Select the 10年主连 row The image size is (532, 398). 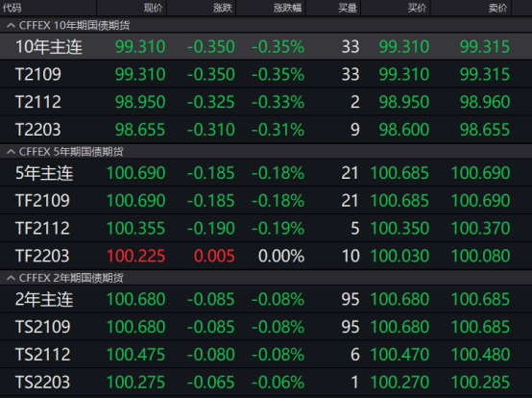click(x=266, y=46)
